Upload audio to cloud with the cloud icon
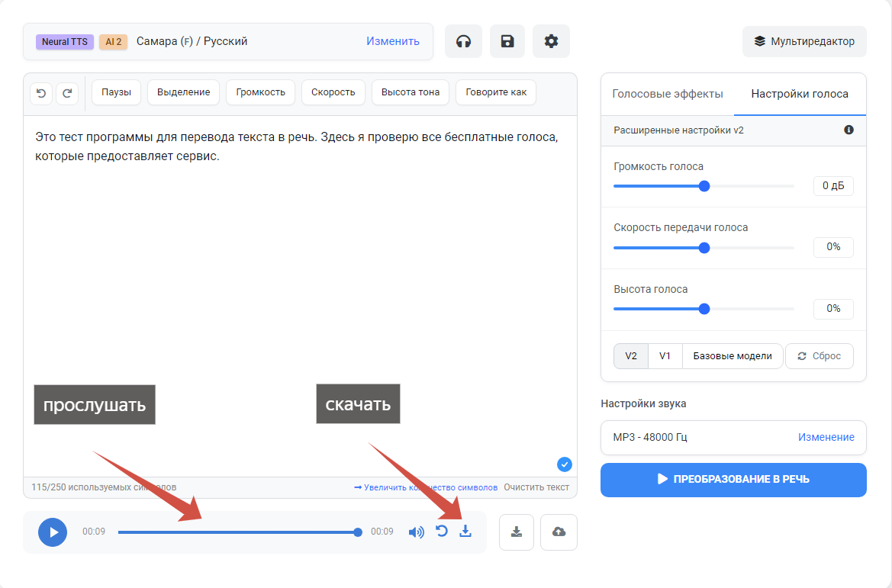This screenshot has height=588, width=892. 559,532
